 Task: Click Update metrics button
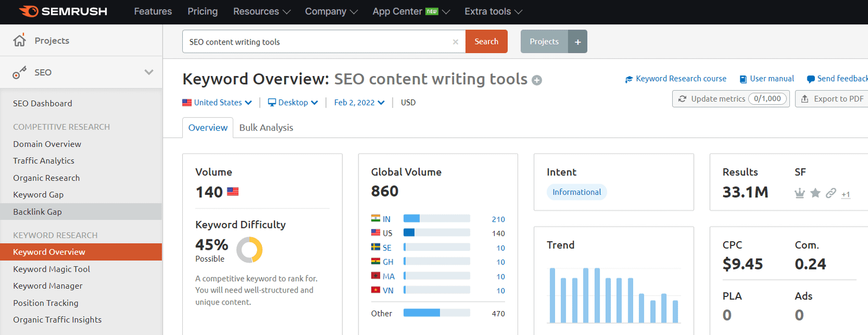(x=731, y=99)
